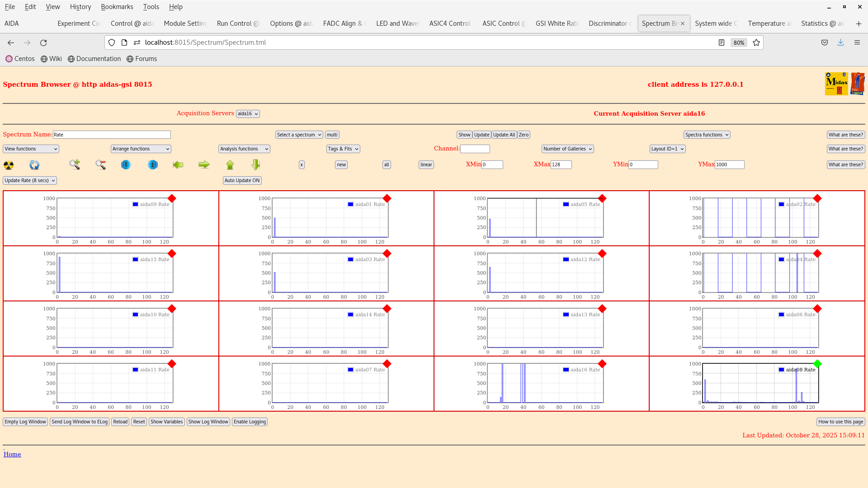Click the radioactive zero spectrum icon
868x488 pixels.
click(x=8, y=165)
